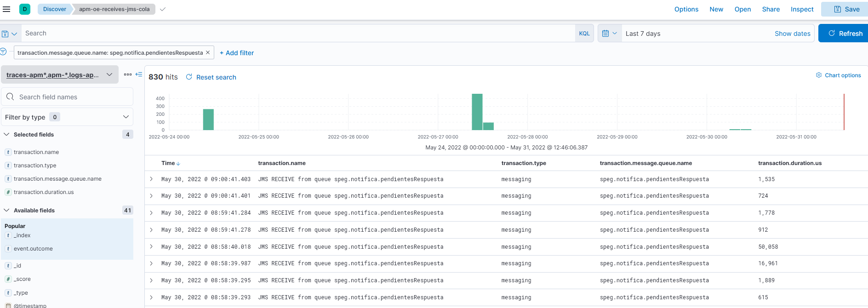Click the green D space avatar
Image resolution: width=868 pixels, height=308 pixels.
[x=25, y=9]
